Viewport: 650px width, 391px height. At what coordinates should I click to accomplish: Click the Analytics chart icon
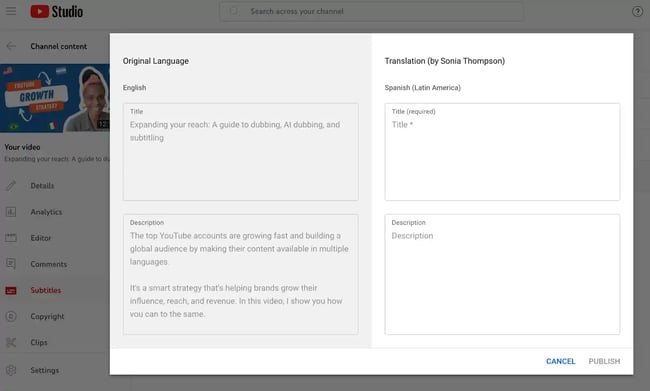11,212
